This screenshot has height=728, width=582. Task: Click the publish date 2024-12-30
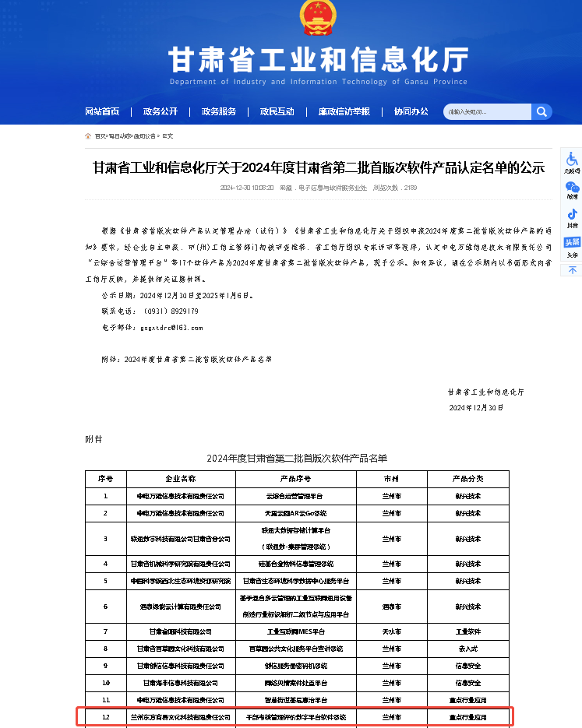coord(247,188)
